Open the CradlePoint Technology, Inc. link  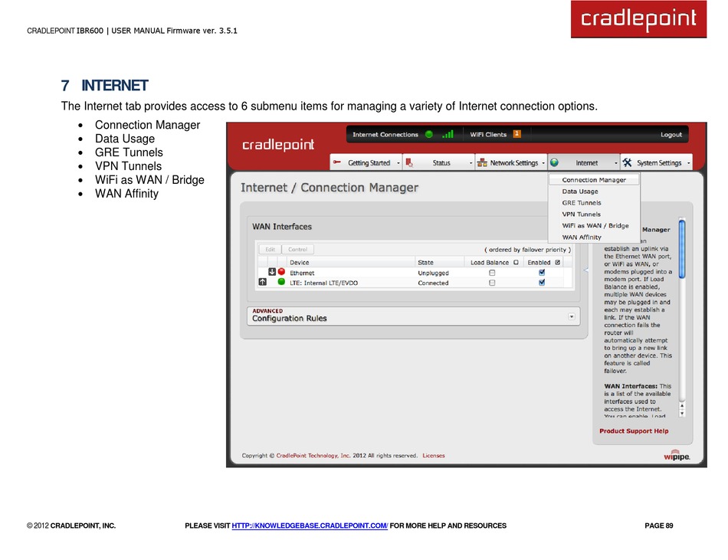coord(313,456)
